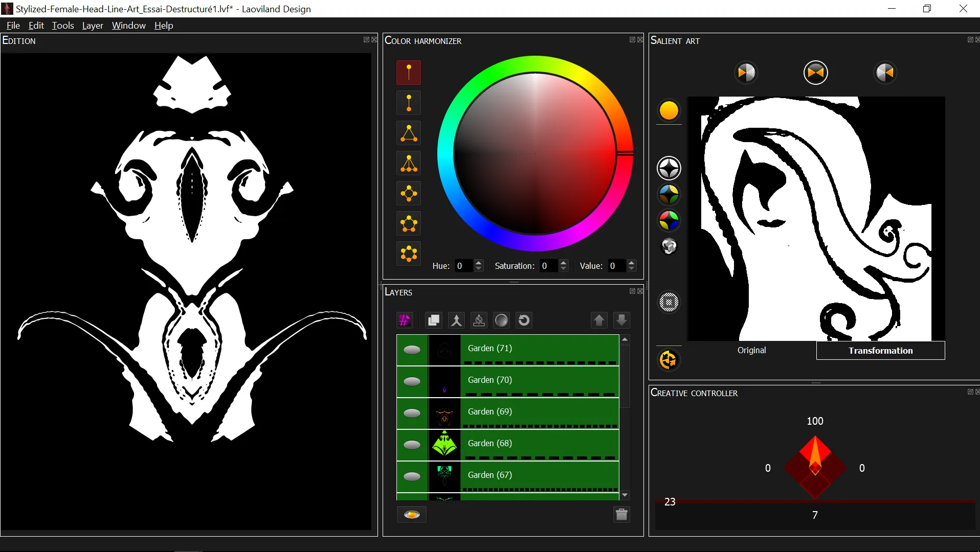Viewport: 980px width, 552px height.
Task: Select the complementary two-point harmony icon
Action: click(x=409, y=103)
